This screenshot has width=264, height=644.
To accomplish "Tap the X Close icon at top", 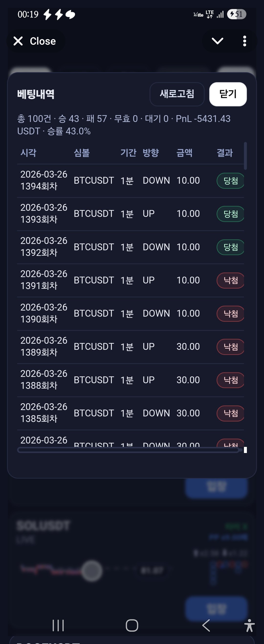I will coord(18,41).
